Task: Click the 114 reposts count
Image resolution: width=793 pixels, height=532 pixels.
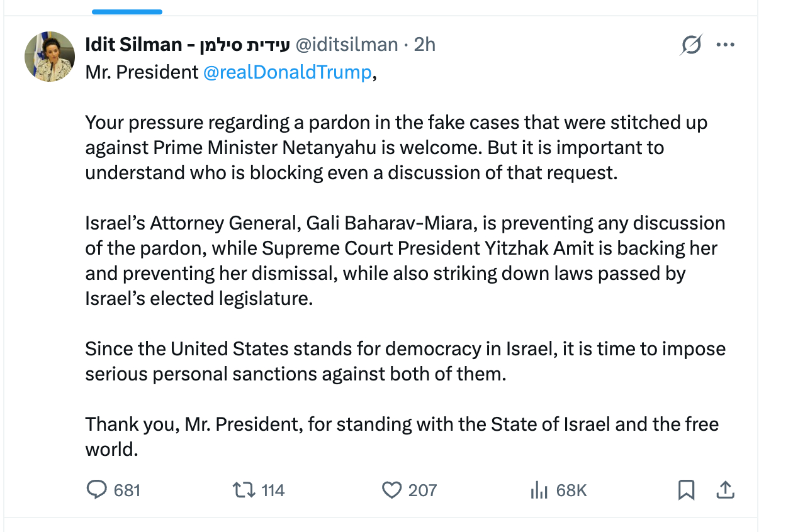Action: pyautogui.click(x=273, y=490)
